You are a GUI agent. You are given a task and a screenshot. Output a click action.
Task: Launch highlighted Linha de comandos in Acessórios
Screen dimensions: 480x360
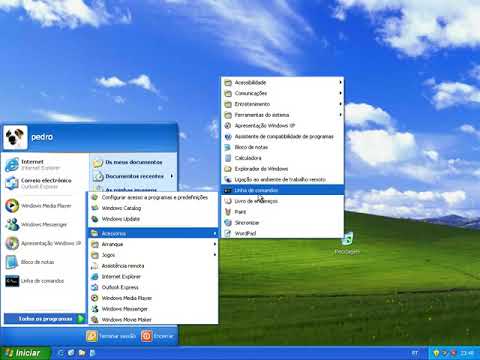[x=283, y=190]
